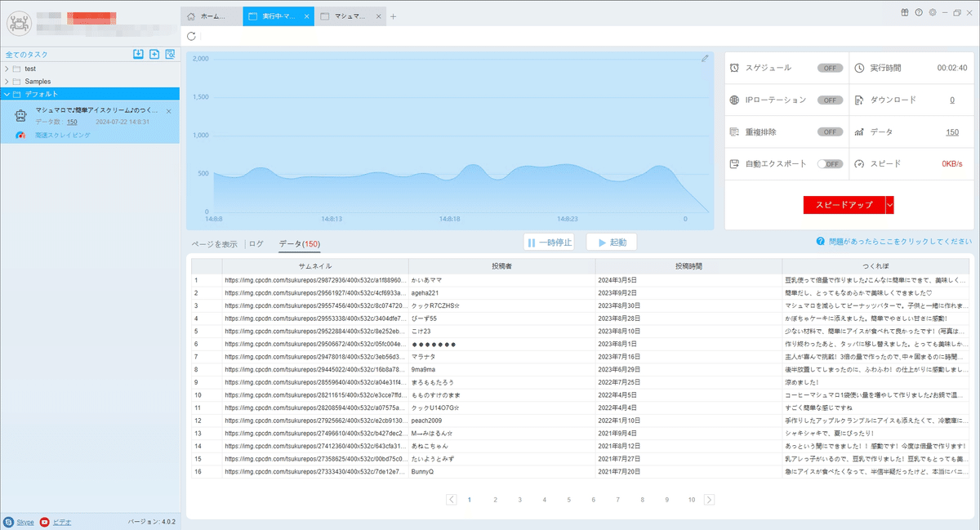The width and height of the screenshot is (980, 530).
Task: Open settings gear icon in title bar
Action: tap(933, 12)
